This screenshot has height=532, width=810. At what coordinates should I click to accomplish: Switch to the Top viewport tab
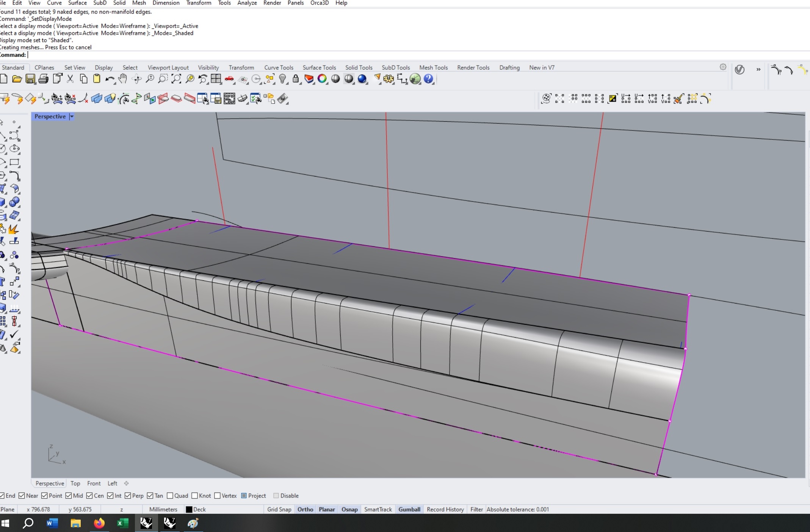(x=75, y=483)
